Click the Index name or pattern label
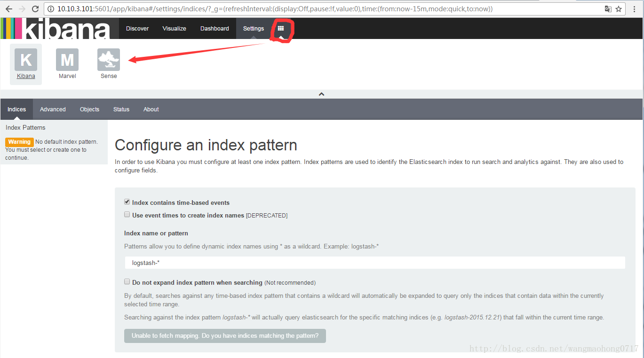 click(156, 233)
